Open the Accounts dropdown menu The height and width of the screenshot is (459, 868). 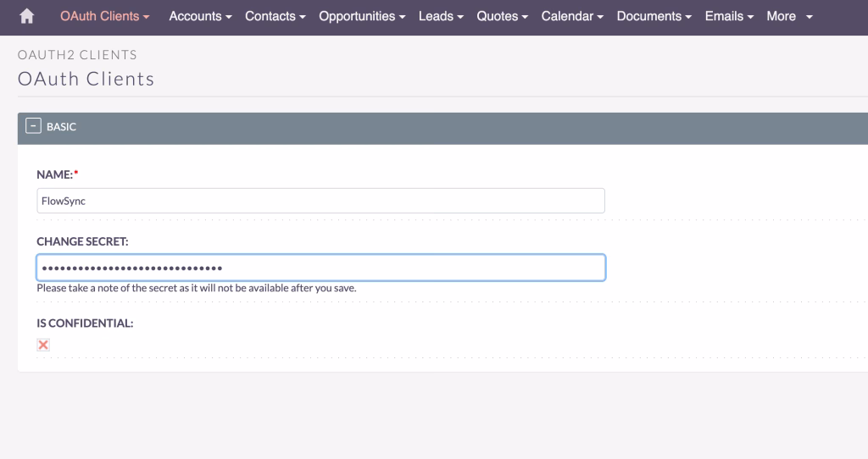200,16
